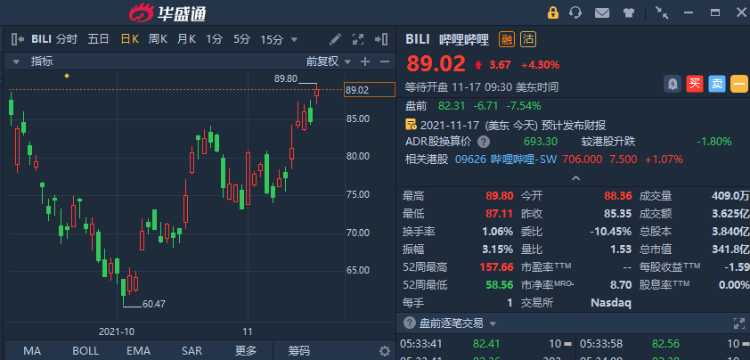Collapse quote details chevron above 最高
This screenshot has width=750, height=360.
tap(576, 178)
